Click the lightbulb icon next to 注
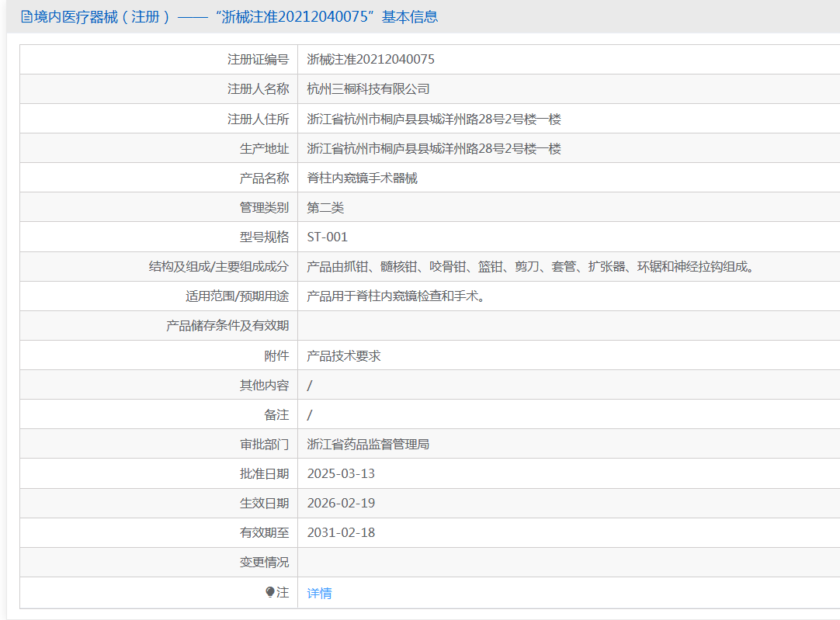840x620 pixels. [270, 592]
